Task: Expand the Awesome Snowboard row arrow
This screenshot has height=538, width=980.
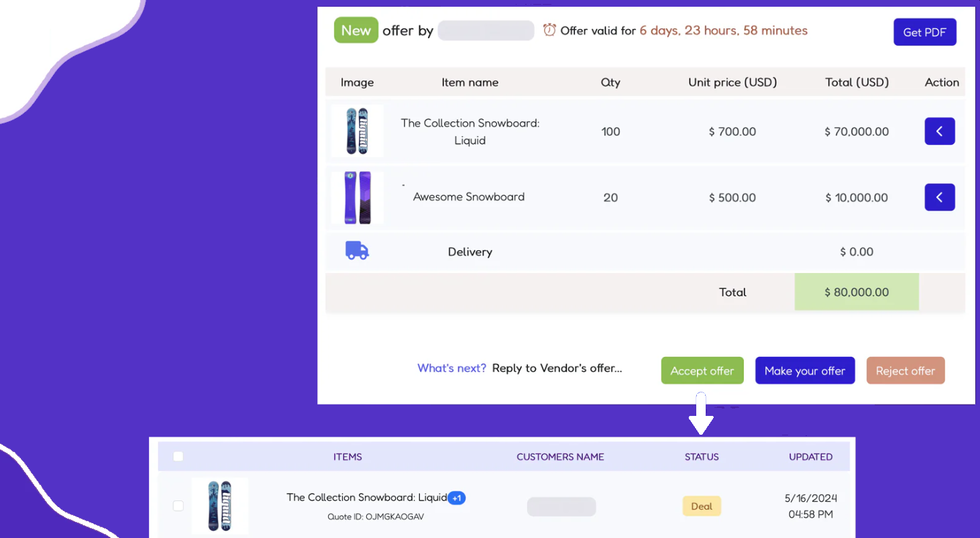Action: point(939,197)
